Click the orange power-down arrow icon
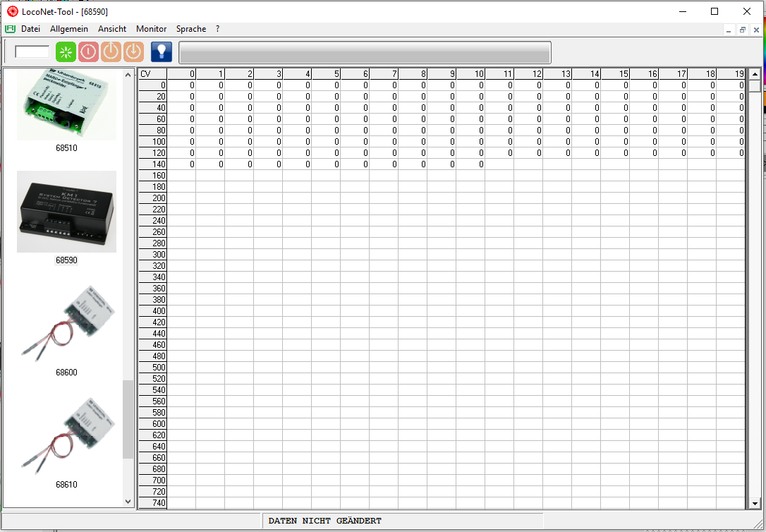Viewport: 766px width, 532px height. pyautogui.click(x=133, y=52)
